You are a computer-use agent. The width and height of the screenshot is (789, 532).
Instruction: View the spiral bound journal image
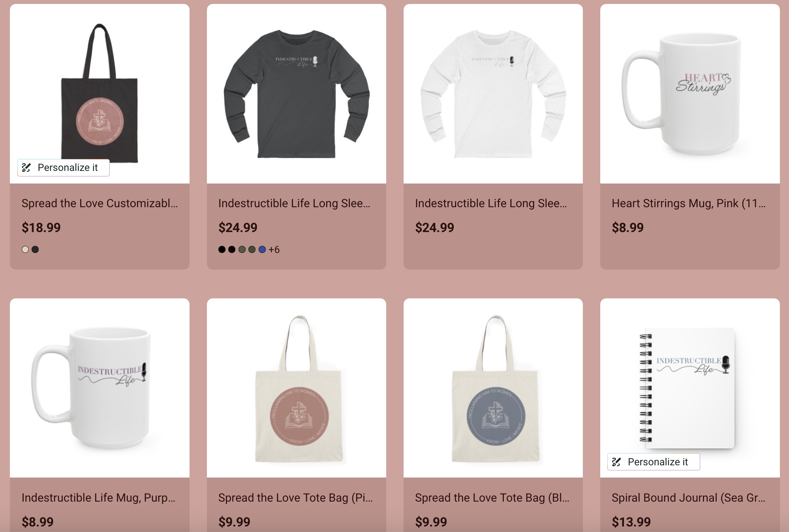[x=690, y=388]
